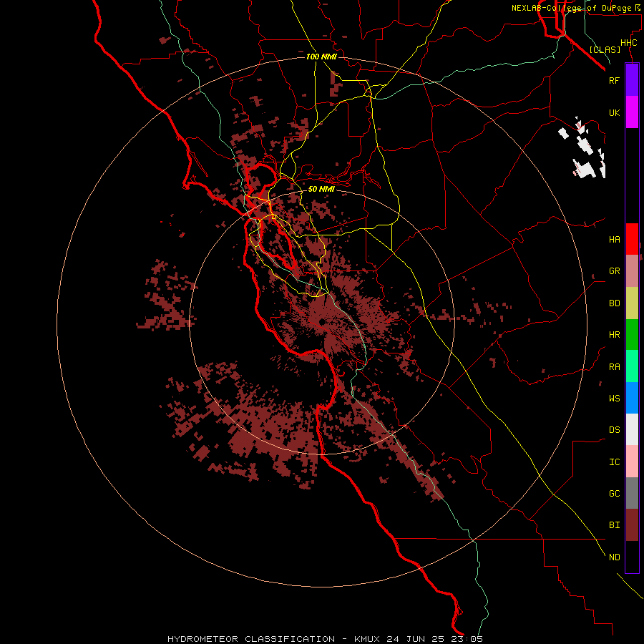Image resolution: width=644 pixels, height=644 pixels.
Task: Click the HR legend label
Action: (x=614, y=335)
